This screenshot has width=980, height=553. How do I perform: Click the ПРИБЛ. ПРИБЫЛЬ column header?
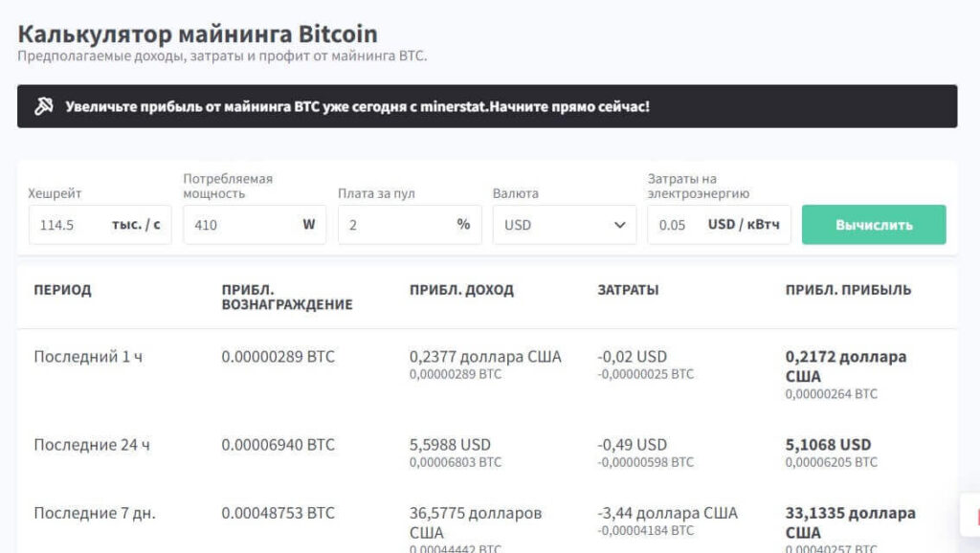coord(848,290)
